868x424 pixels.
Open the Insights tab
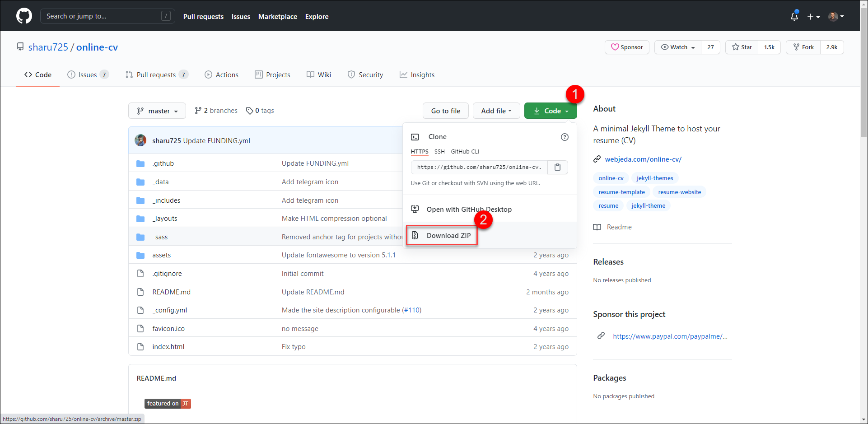(417, 75)
